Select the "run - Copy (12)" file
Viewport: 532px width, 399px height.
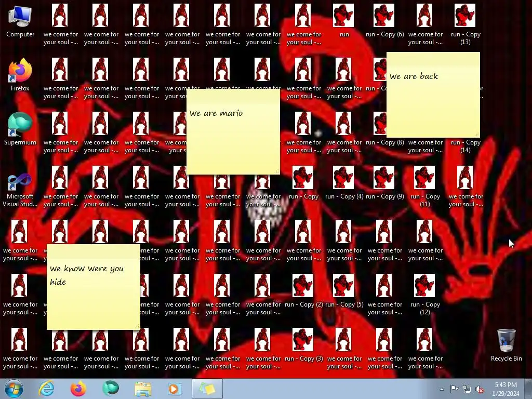[425, 295]
